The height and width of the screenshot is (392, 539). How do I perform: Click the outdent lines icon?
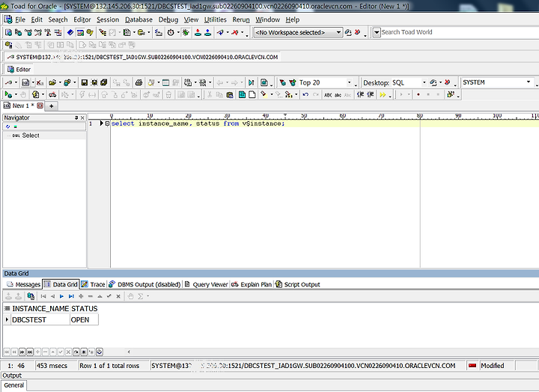click(371, 95)
